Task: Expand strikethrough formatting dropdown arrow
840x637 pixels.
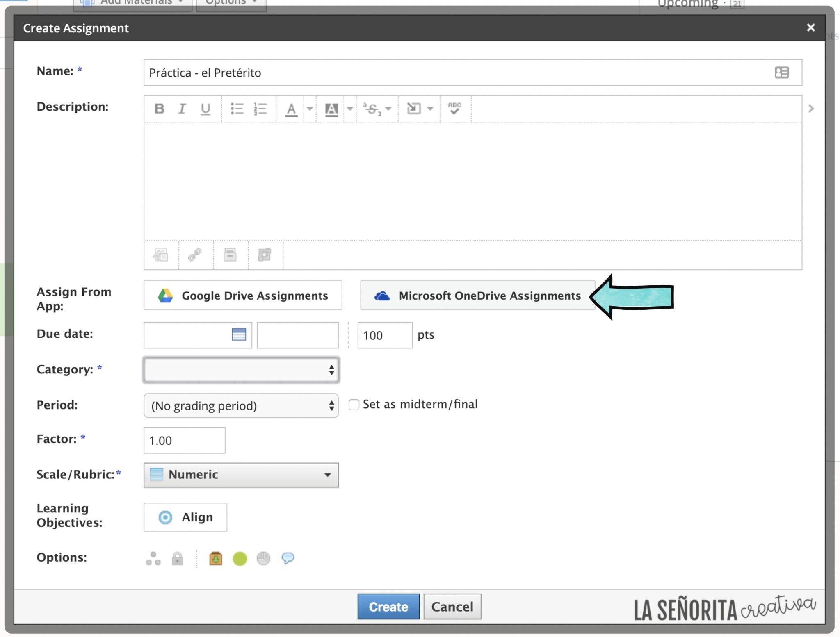Action: (388, 109)
